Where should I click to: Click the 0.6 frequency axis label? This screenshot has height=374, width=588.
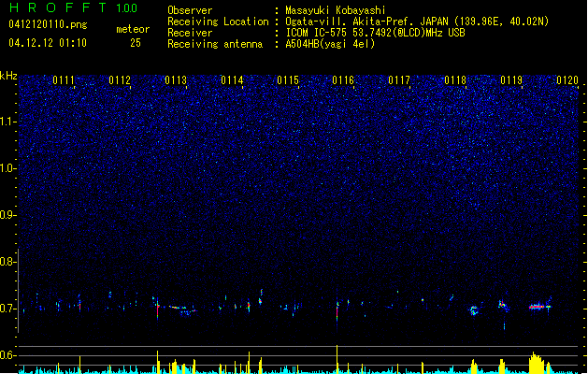[x=7, y=355]
